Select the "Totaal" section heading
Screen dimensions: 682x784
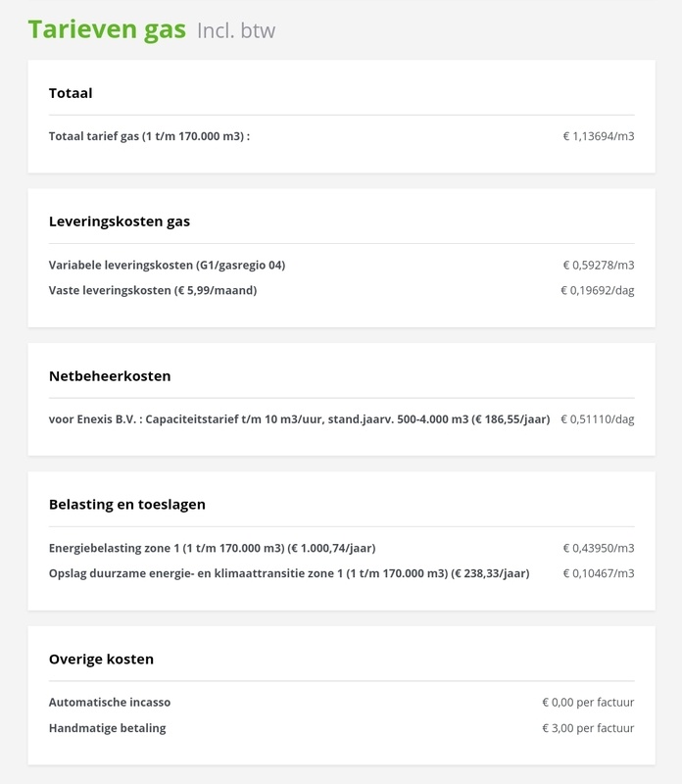71,93
